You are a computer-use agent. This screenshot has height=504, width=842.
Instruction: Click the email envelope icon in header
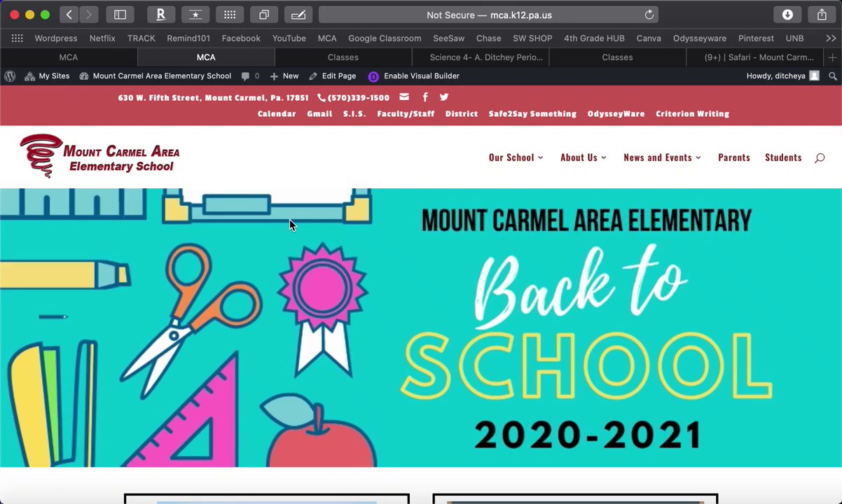[x=404, y=97]
